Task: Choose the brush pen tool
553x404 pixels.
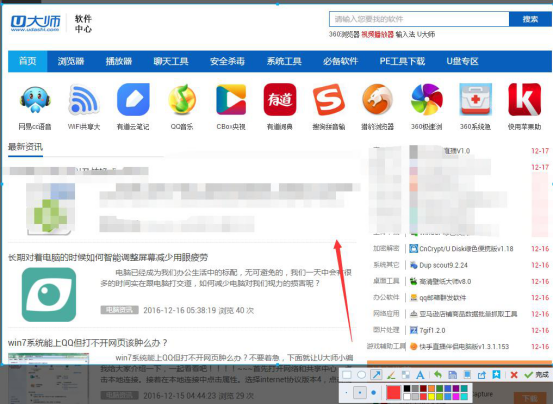Action: point(391,375)
